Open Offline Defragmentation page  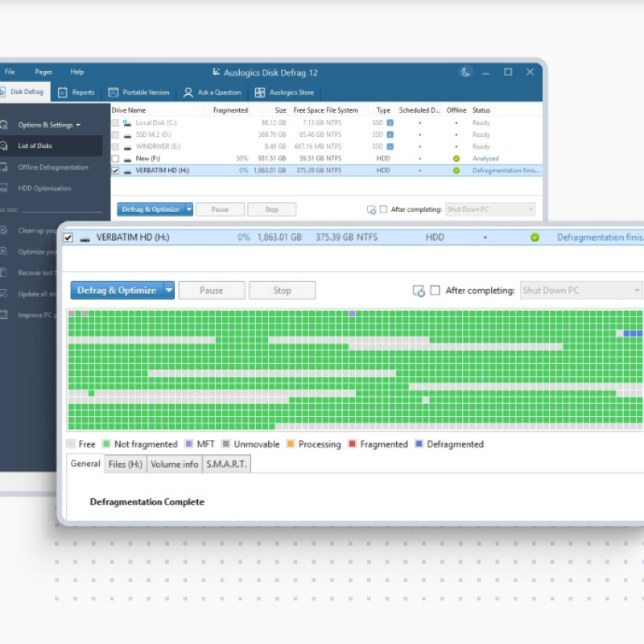tap(53, 167)
